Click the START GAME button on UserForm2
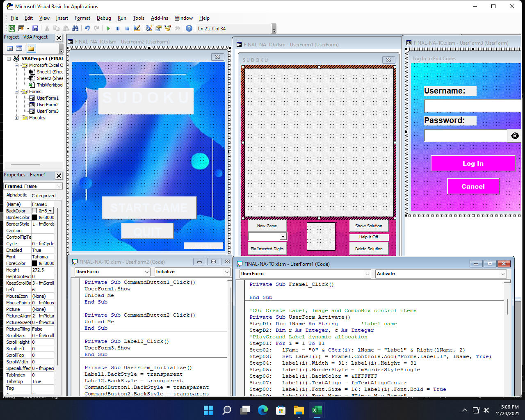 click(x=149, y=208)
